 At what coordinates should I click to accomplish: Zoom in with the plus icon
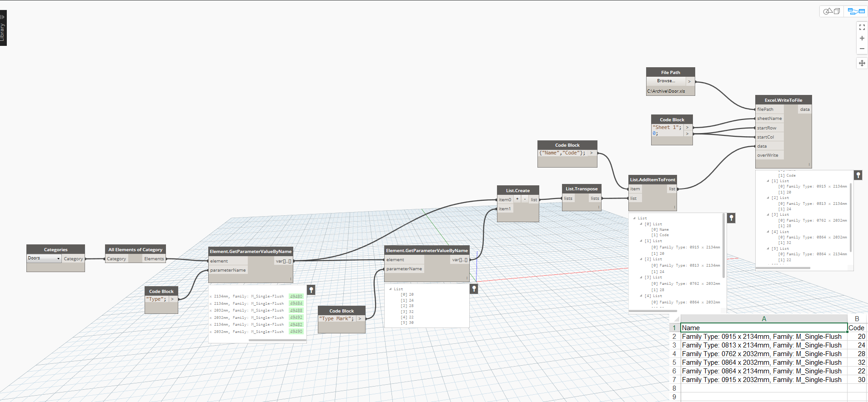[862, 38]
